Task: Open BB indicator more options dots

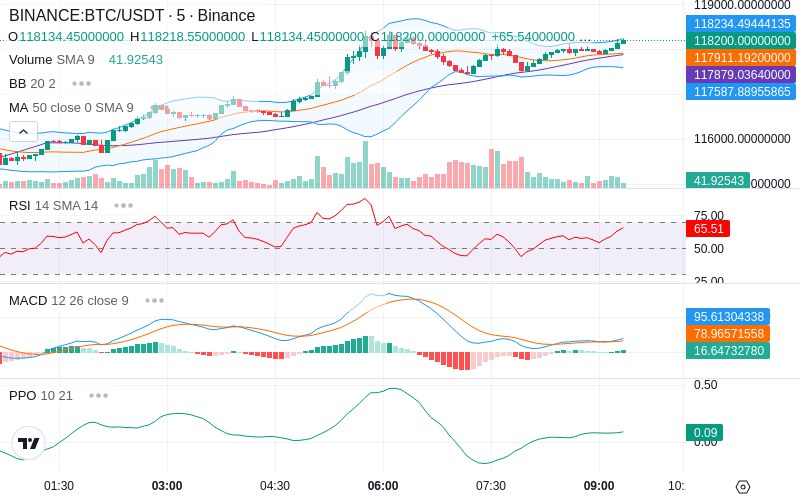Action: tap(82, 84)
